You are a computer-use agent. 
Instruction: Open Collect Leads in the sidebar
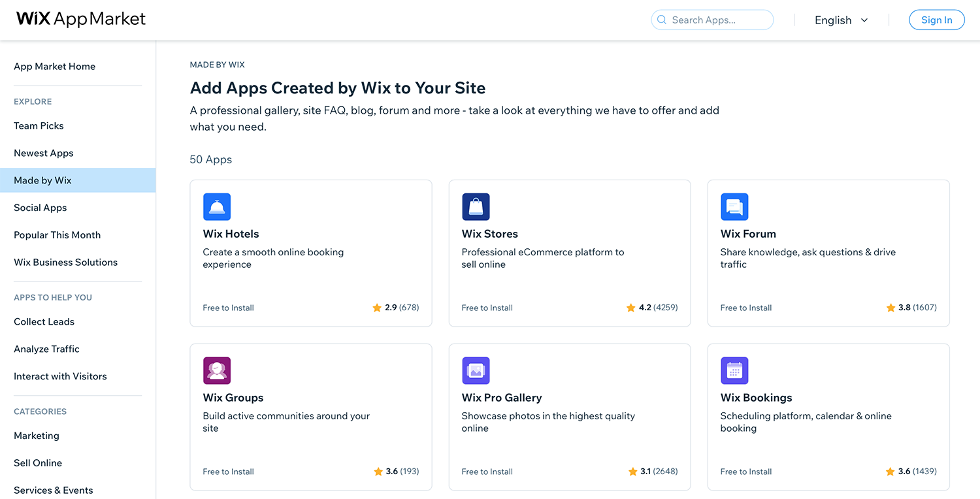coord(44,322)
